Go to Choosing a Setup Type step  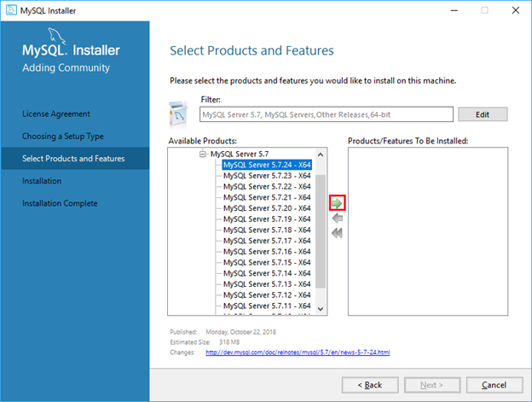pos(63,137)
